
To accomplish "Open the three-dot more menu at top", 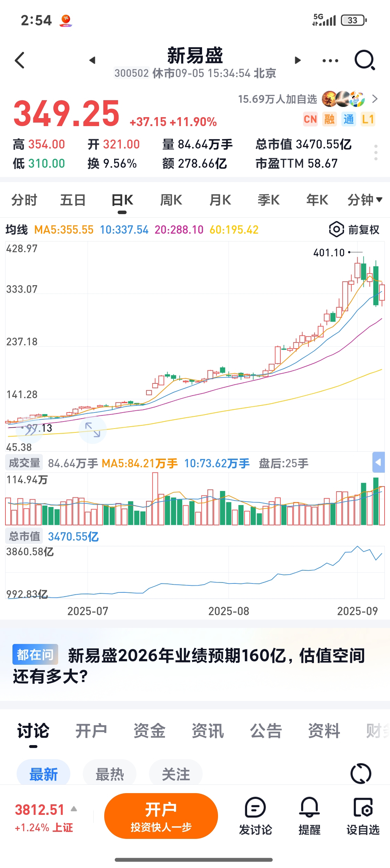I will (x=330, y=61).
